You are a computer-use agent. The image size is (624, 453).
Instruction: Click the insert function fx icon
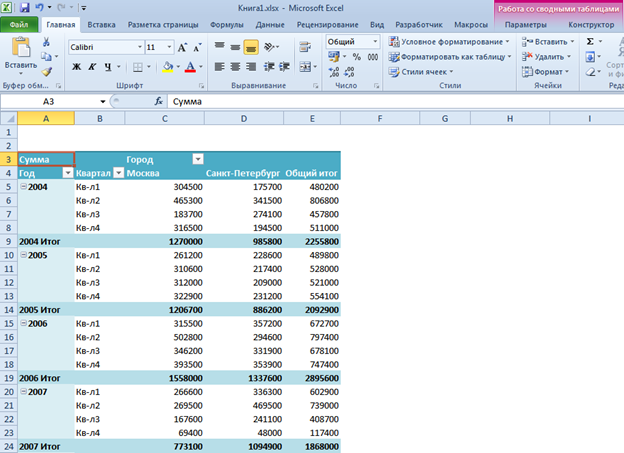(158, 102)
